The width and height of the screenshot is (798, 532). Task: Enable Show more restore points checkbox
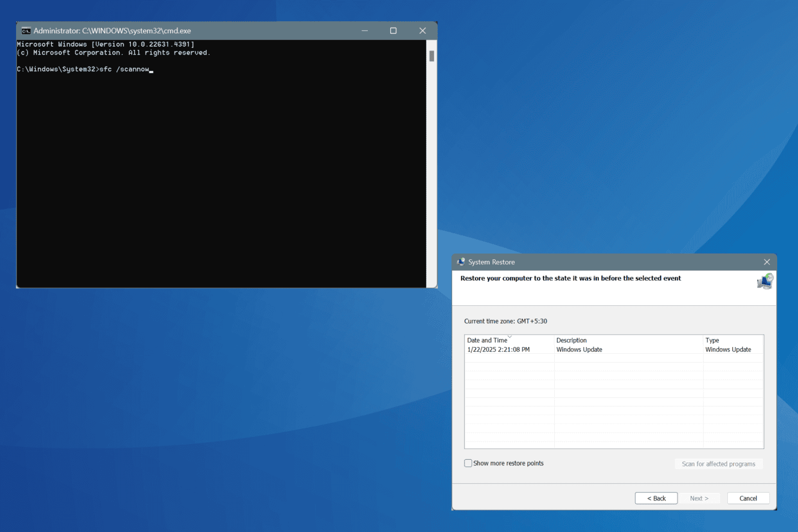click(468, 463)
